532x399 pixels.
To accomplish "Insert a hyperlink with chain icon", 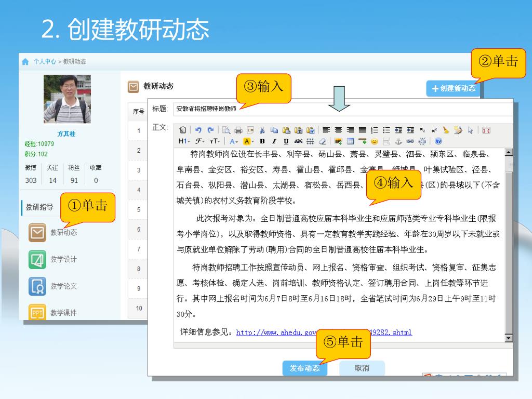I will [x=410, y=141].
